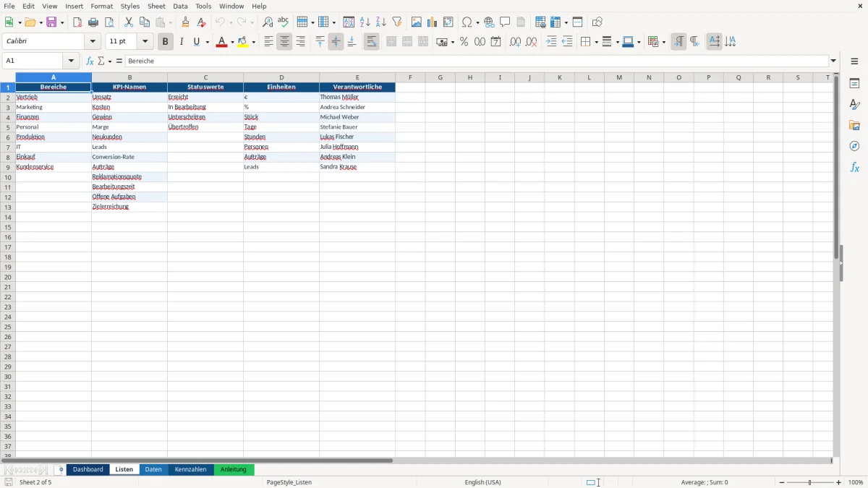Add a decimal place

click(x=516, y=42)
